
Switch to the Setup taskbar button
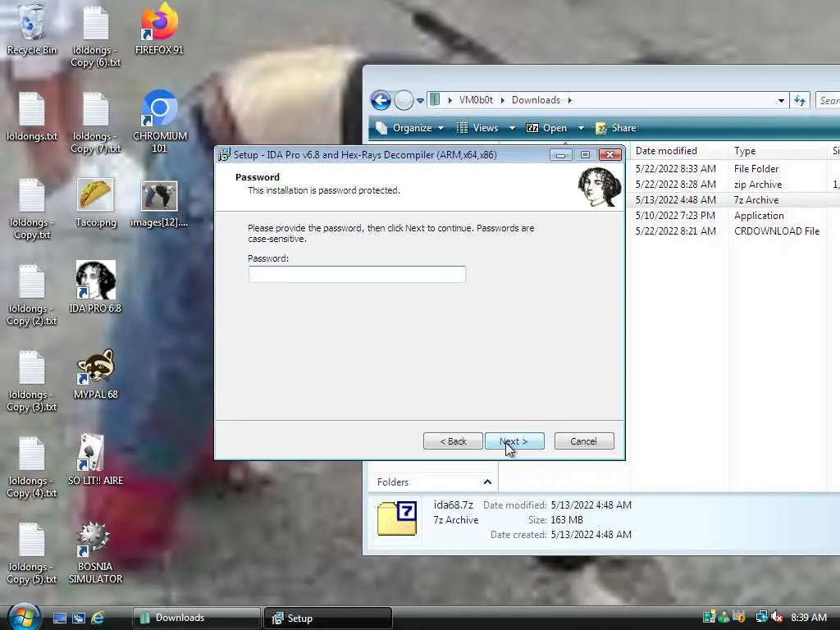[328, 619]
